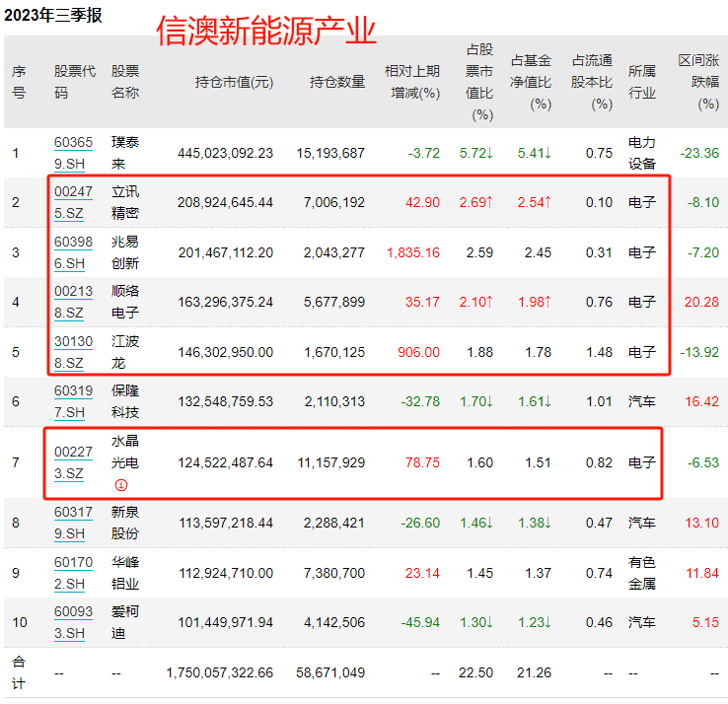Click market value 208,924,645.44
This screenshot has width=728, height=704.
click(225, 202)
